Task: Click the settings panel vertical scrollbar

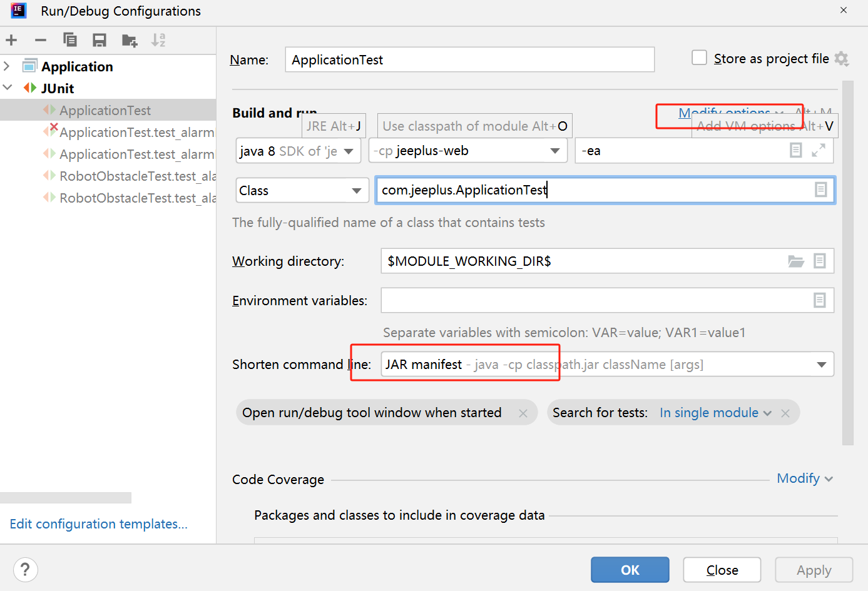Action: pyautogui.click(x=848, y=263)
